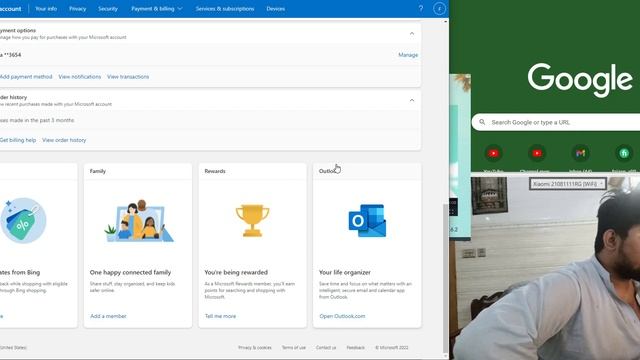Open the Channel YouTube shortcut in Google window
Viewport: 640px width, 360px height.
[x=537, y=153]
